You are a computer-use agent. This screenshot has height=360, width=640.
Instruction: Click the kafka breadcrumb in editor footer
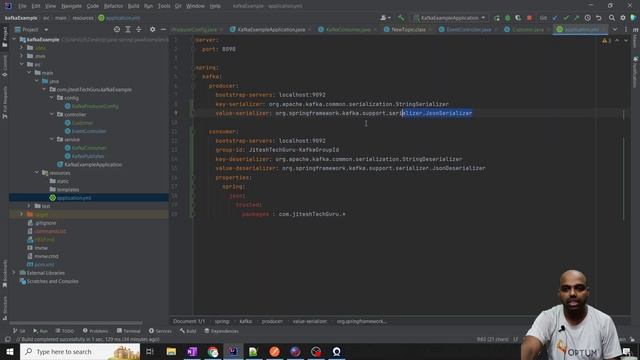click(x=245, y=321)
